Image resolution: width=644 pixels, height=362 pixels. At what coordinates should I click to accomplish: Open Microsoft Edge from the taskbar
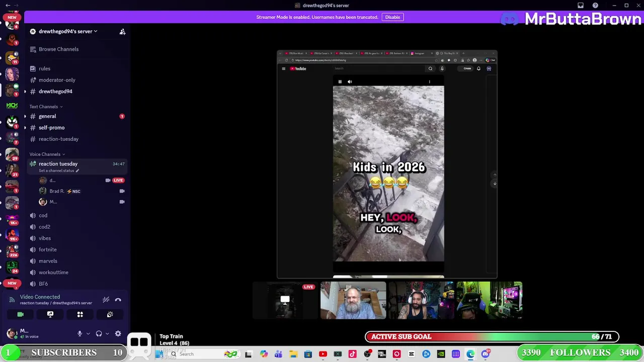pyautogui.click(x=470, y=354)
